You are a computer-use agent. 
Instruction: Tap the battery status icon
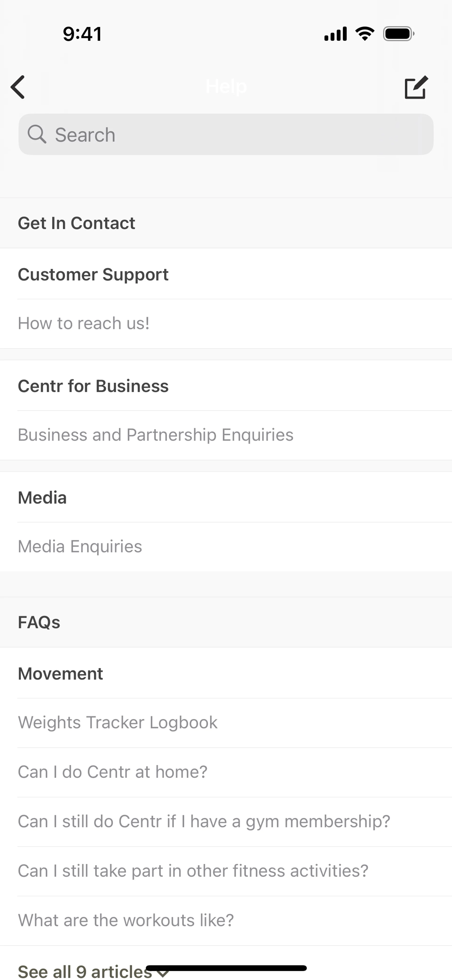tap(398, 34)
